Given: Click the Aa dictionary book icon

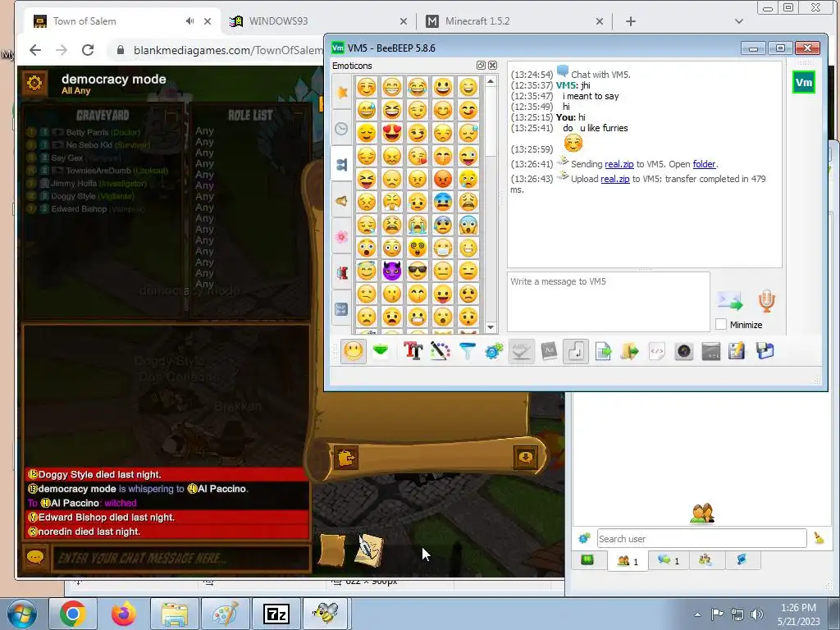Looking at the screenshot, I should pos(549,351).
